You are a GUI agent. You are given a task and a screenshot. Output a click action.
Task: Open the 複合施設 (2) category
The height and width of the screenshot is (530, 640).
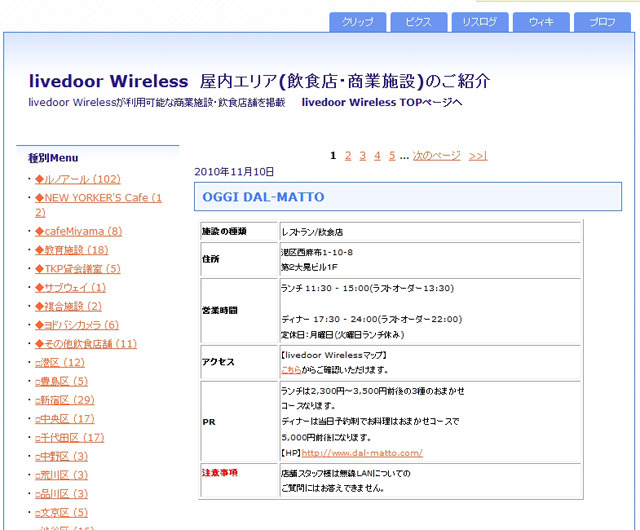[68, 306]
